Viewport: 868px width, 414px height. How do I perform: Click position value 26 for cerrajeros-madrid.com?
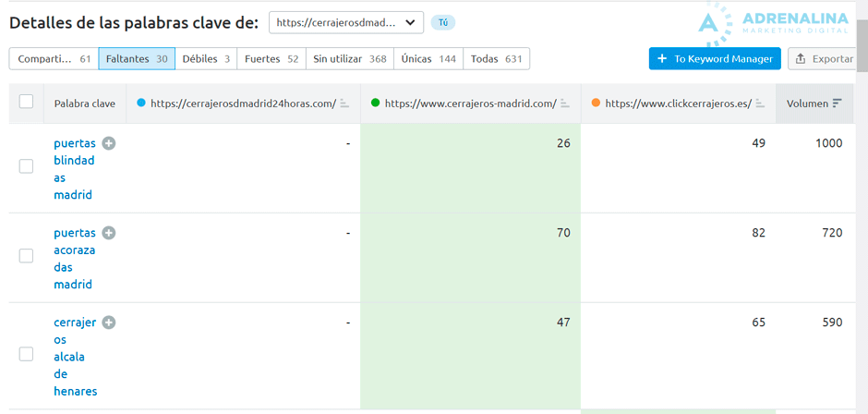[563, 143]
